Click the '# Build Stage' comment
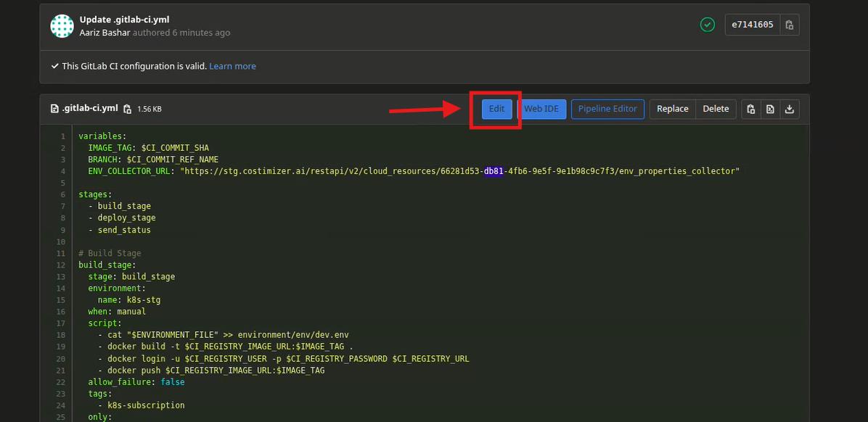 click(x=110, y=253)
